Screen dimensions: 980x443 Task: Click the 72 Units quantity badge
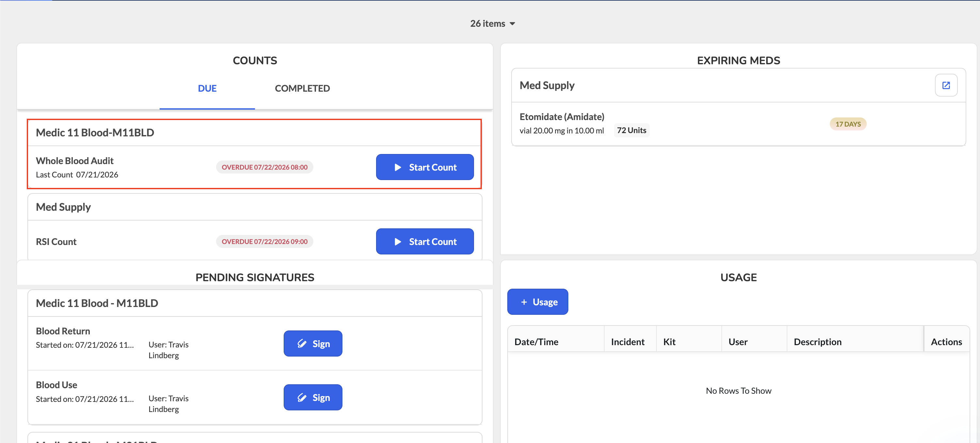pos(632,130)
